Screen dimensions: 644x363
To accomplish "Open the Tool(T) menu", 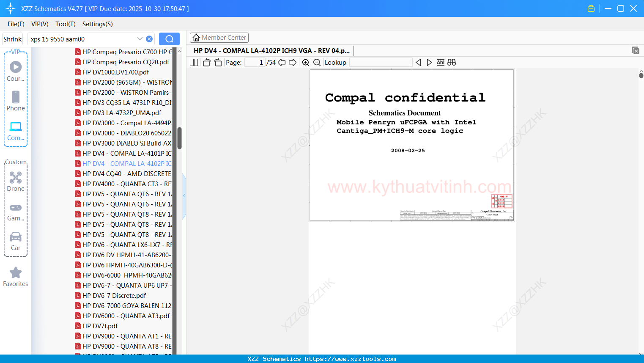I will (66, 24).
